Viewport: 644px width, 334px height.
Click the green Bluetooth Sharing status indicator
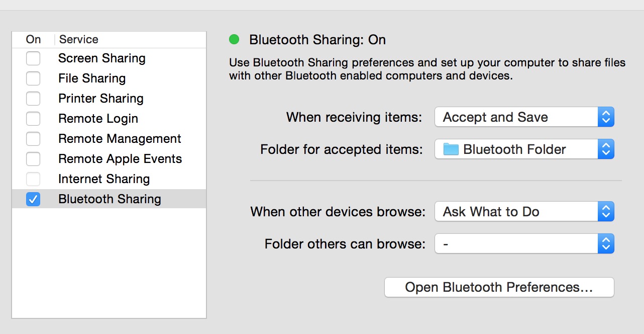(234, 39)
